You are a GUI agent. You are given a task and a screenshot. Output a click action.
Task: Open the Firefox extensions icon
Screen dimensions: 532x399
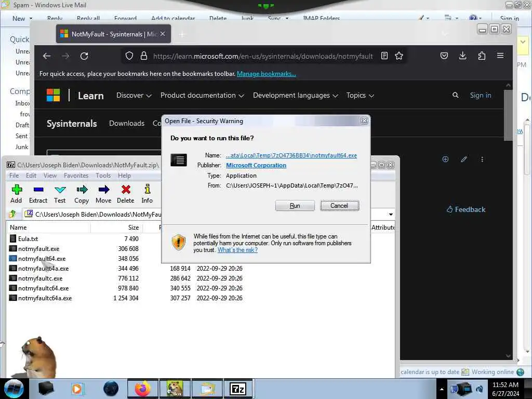(x=482, y=56)
